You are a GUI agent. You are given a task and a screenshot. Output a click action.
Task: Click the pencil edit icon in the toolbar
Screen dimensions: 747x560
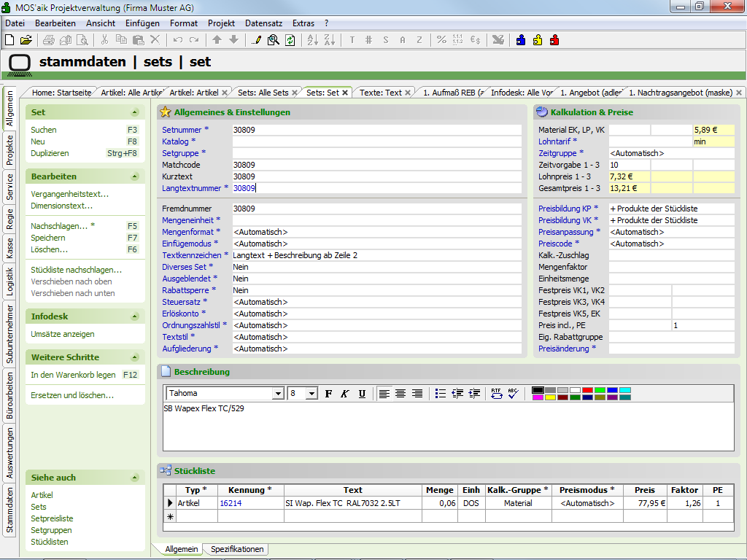[256, 40]
